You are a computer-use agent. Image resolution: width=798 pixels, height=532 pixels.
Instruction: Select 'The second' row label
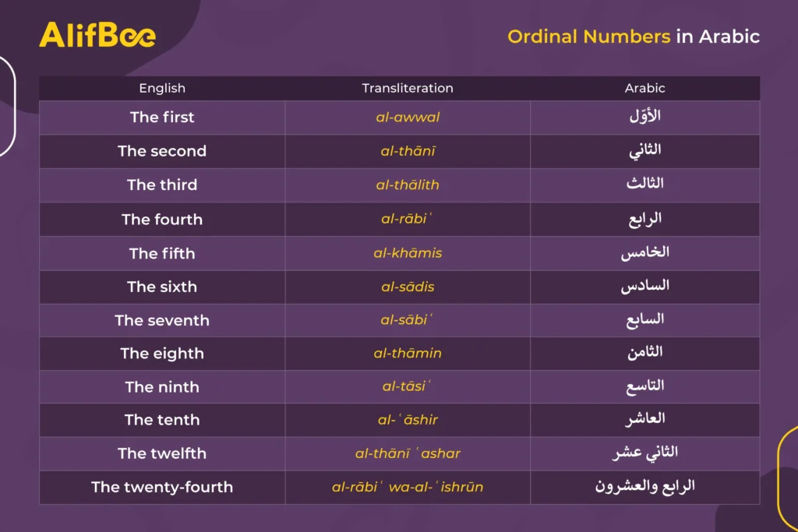(x=162, y=151)
